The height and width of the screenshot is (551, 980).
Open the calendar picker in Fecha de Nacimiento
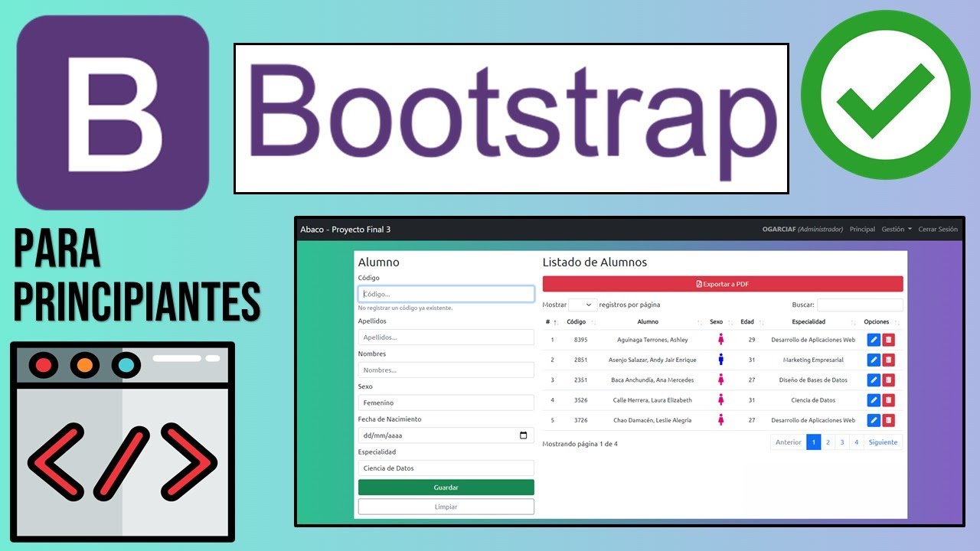524,435
